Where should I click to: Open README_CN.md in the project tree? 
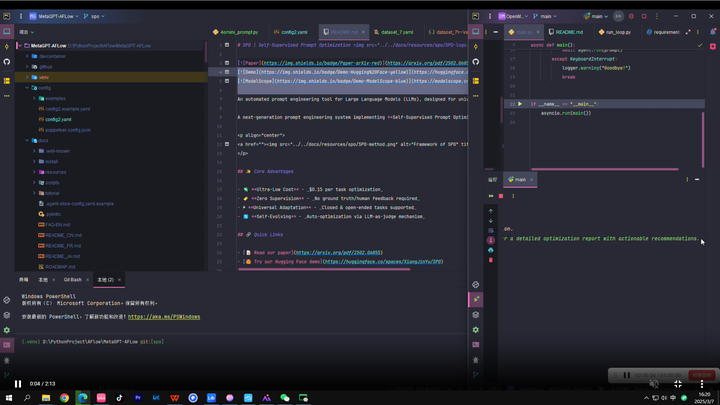pos(64,234)
